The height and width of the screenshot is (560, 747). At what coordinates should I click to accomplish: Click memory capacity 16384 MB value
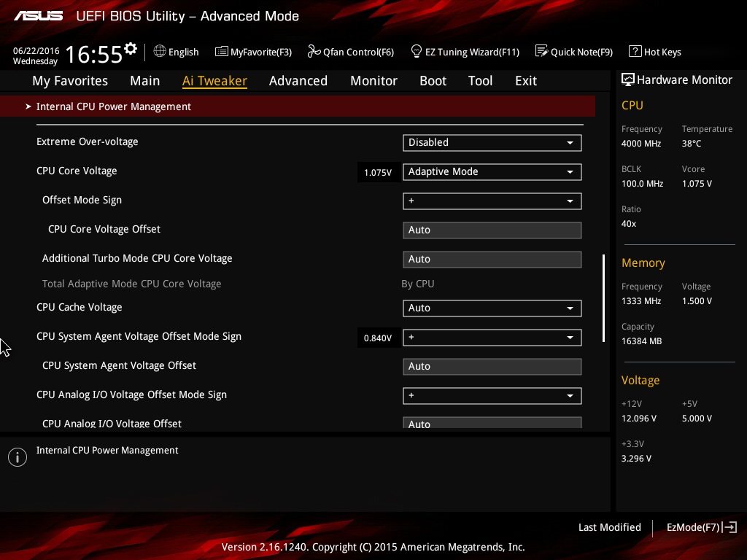tap(642, 341)
